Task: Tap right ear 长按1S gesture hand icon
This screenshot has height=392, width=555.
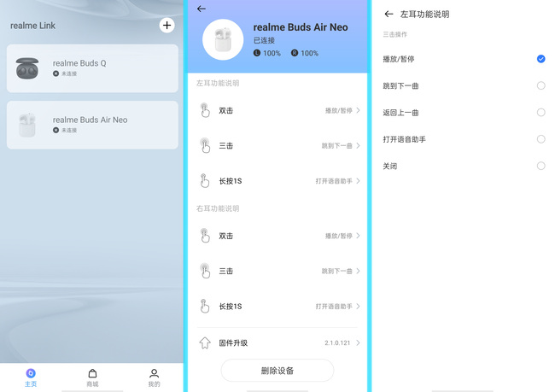Action: (x=205, y=306)
